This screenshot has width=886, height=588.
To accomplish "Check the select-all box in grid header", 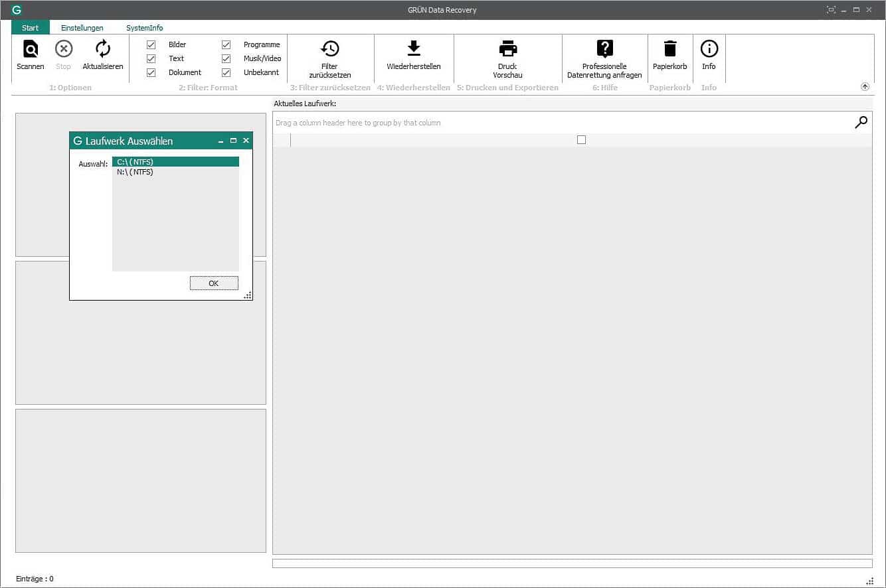I will [581, 140].
